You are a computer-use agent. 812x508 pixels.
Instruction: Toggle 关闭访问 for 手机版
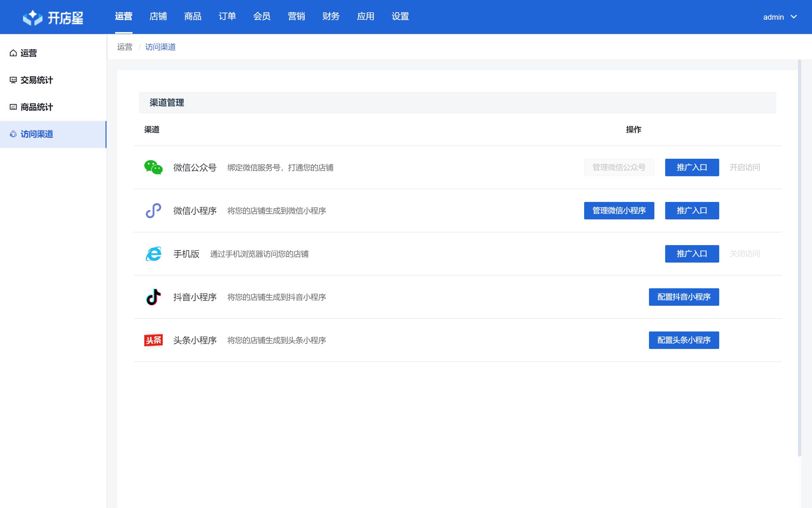744,254
